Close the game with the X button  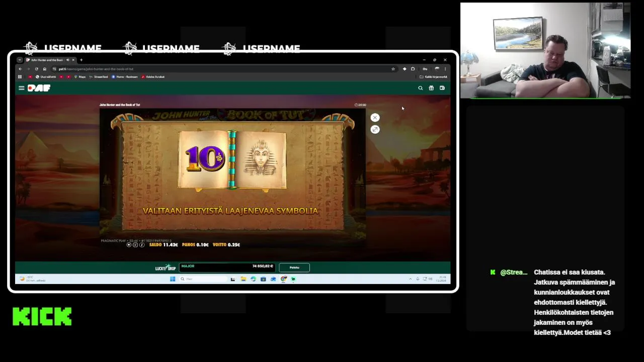click(x=375, y=118)
